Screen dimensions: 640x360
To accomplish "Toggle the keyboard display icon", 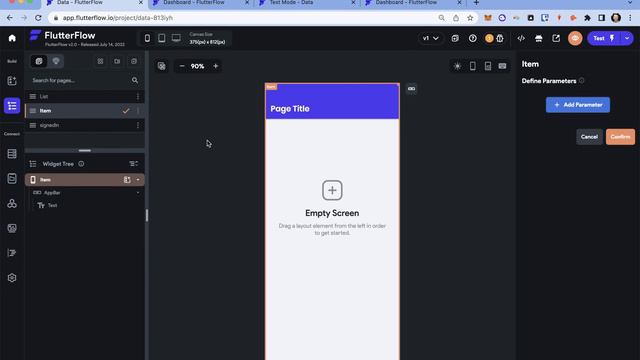I will coord(502,66).
